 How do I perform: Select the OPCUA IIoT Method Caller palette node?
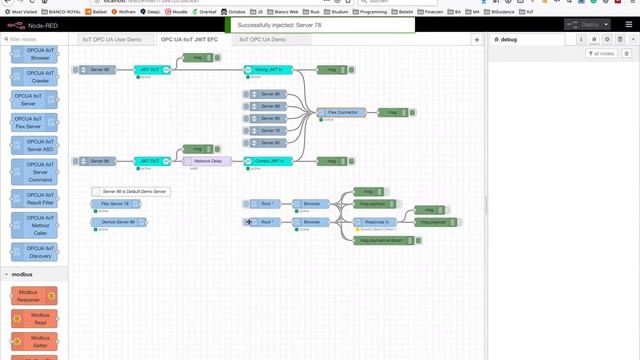(34, 225)
